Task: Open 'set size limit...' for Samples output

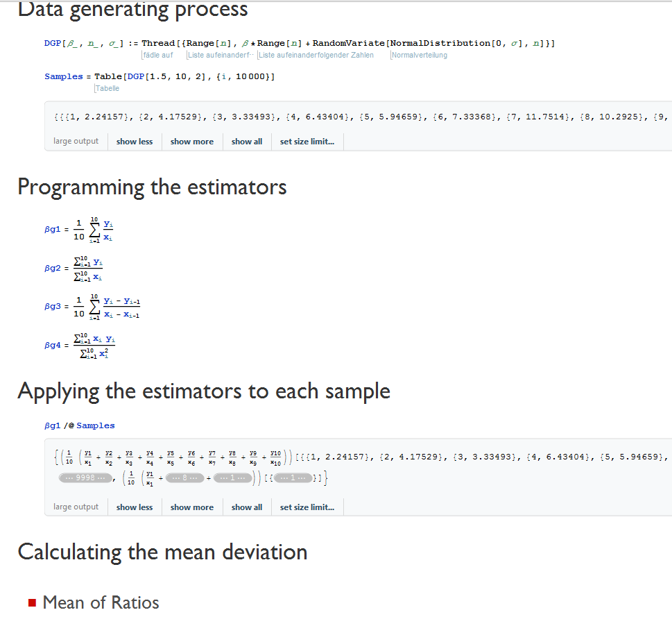Action: coord(307,142)
